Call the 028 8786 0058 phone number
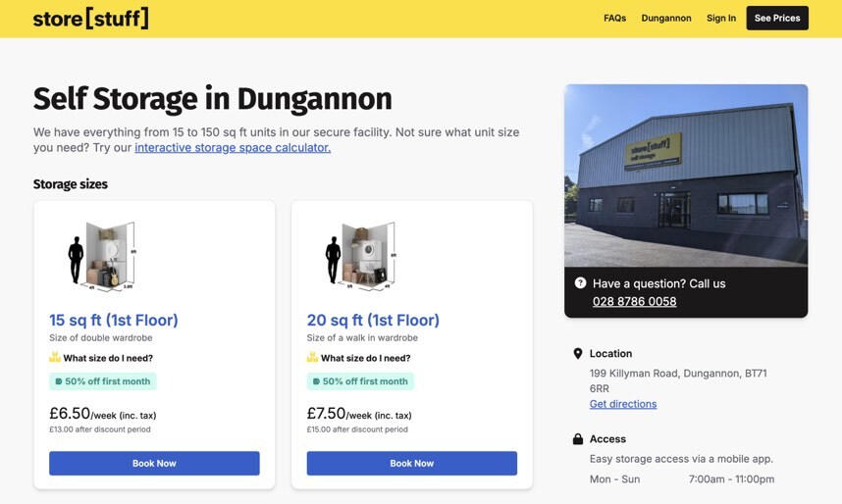Viewport: 842px width, 504px height. pyautogui.click(x=634, y=302)
